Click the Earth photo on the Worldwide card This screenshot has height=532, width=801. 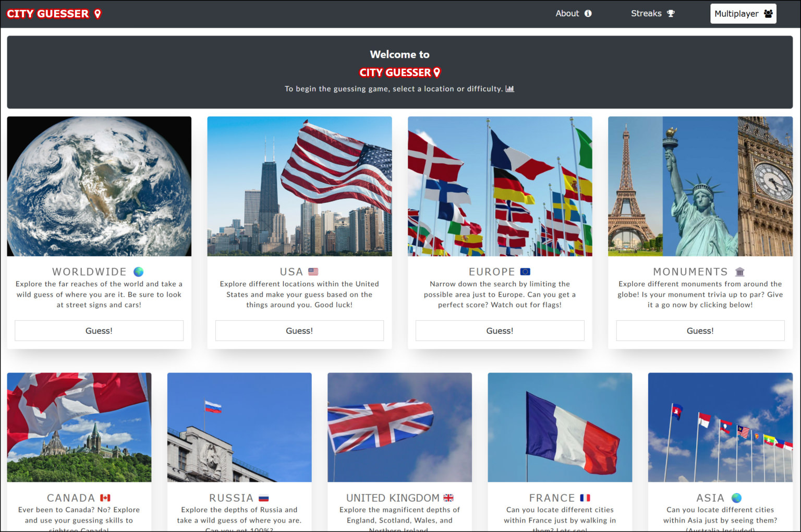click(99, 186)
